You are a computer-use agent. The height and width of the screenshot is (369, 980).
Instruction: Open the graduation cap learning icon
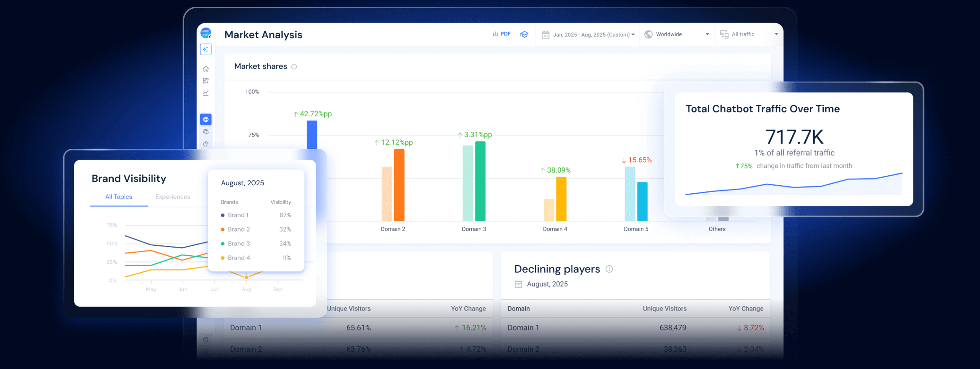524,34
